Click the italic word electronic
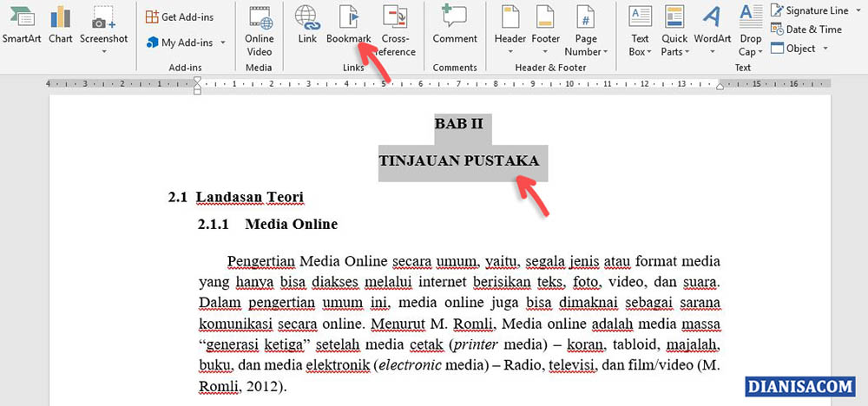868x406 pixels. [x=410, y=365]
